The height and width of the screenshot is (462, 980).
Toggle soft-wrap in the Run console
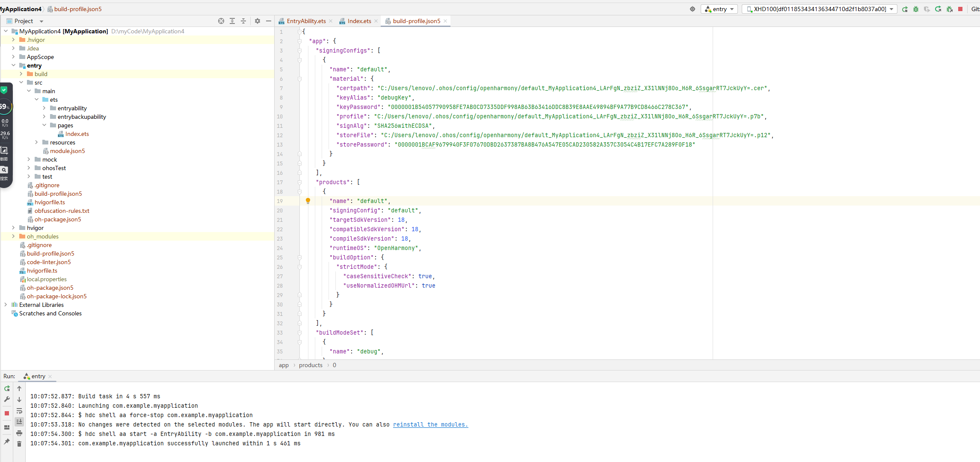(x=19, y=411)
